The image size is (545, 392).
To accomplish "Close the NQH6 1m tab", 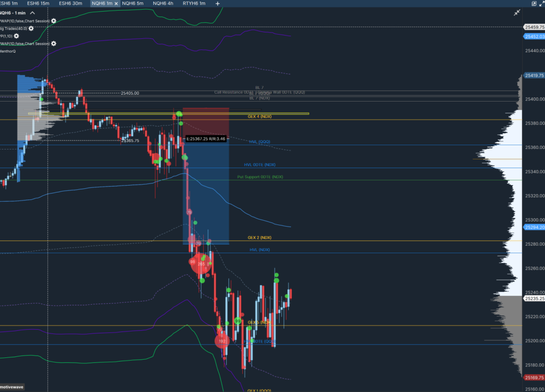I will point(116,4).
